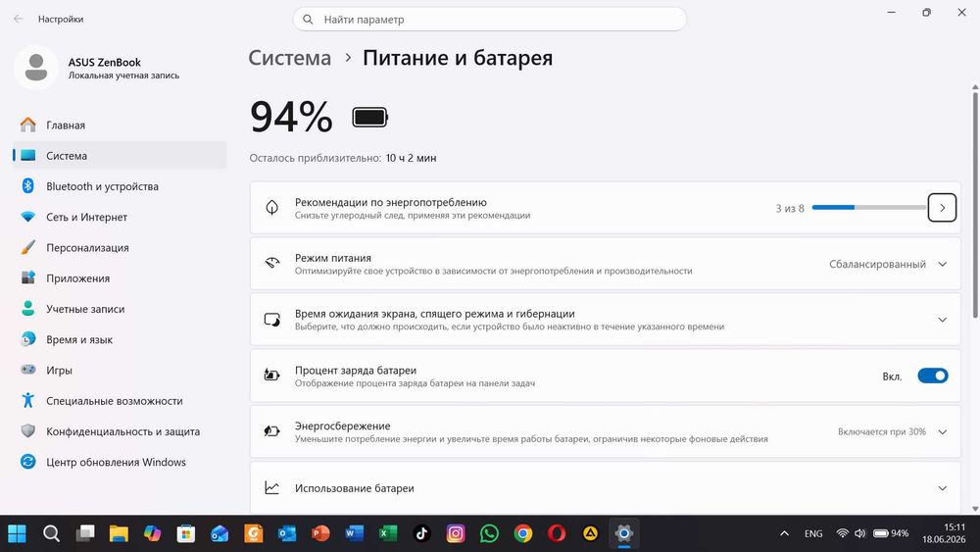Focus the Найти параметр search field
This screenshot has height=552, width=980.
coord(489,20)
